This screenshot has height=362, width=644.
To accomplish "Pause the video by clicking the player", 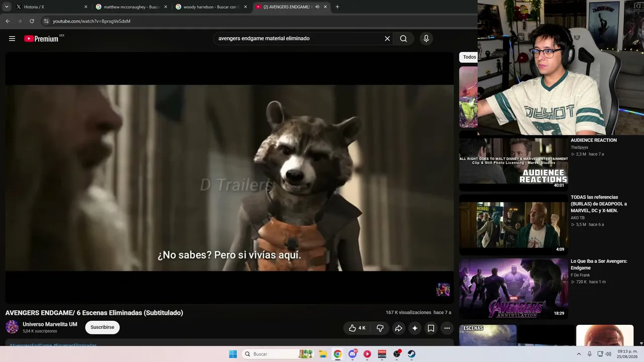I will coord(229,178).
